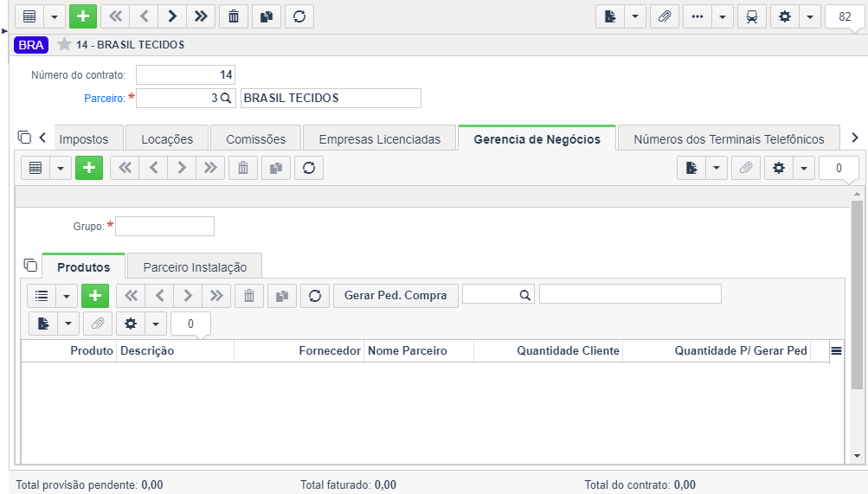868x494 pixels.
Task: Open search lookup beside Gerar Ped. Compra
Action: pos(524,295)
